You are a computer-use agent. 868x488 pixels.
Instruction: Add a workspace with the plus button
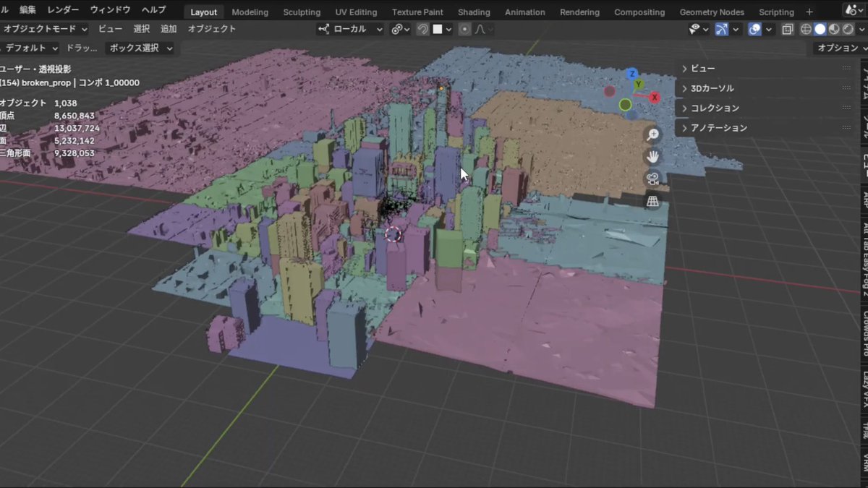(x=809, y=12)
